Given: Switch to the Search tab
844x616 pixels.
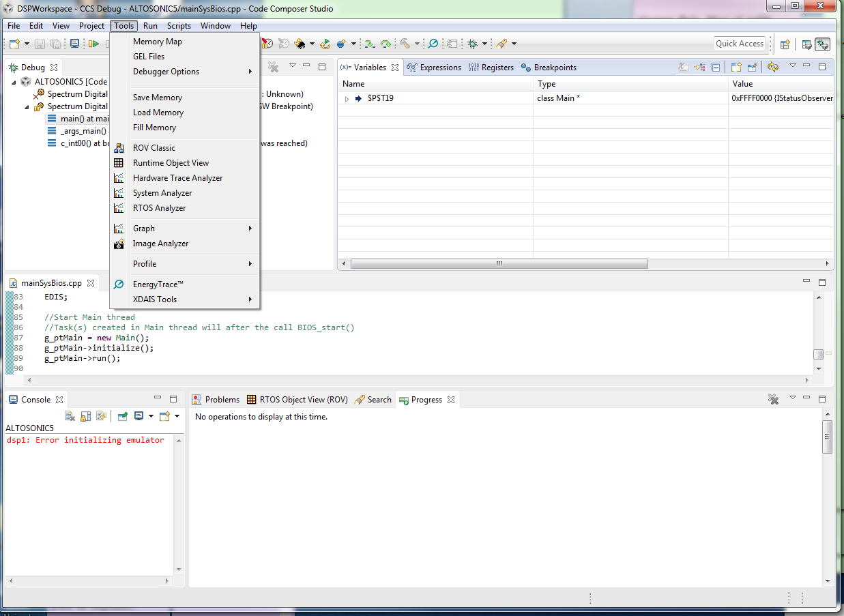Looking at the screenshot, I should [x=374, y=400].
